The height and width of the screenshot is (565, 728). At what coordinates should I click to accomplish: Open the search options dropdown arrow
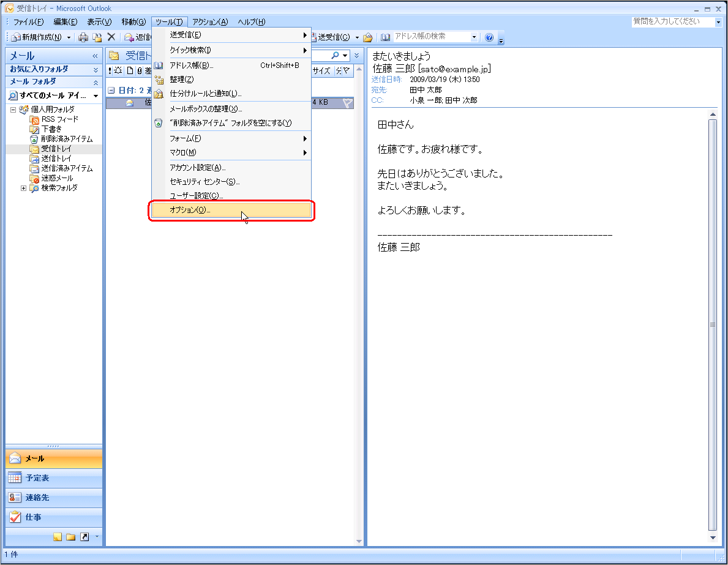point(345,55)
